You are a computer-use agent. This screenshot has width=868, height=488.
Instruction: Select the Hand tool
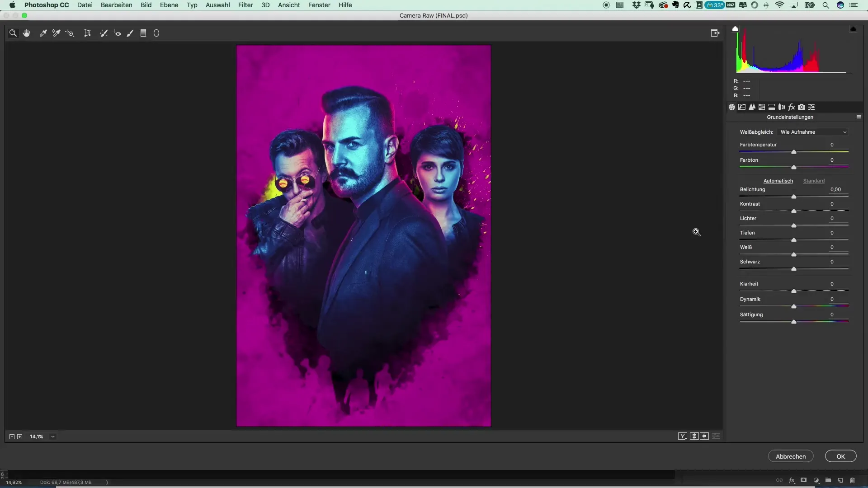click(27, 33)
